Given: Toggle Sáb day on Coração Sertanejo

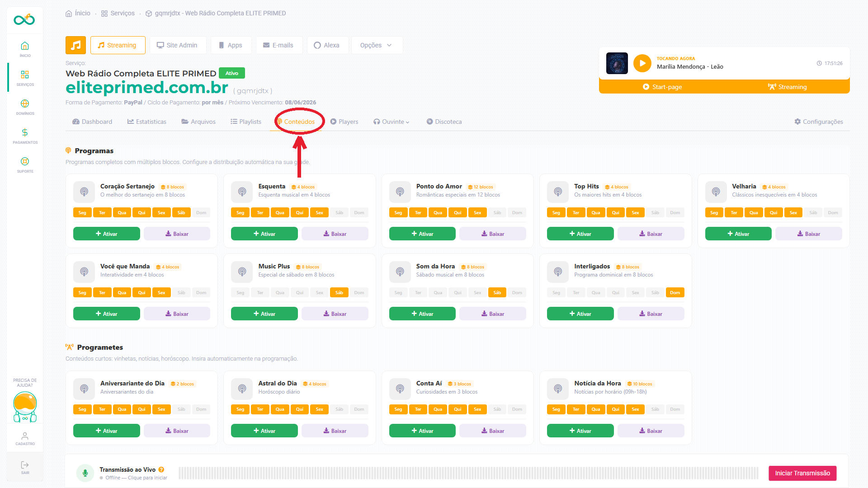Looking at the screenshot, I should click(181, 213).
